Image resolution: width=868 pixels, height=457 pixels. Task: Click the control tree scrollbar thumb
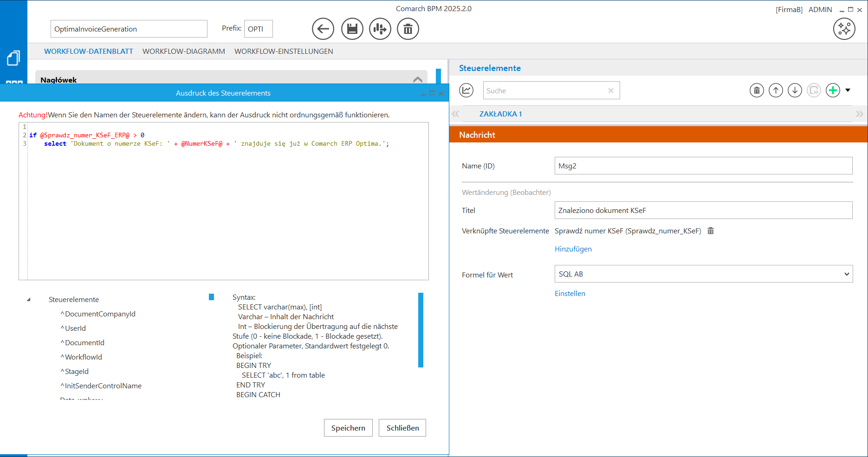point(211,297)
